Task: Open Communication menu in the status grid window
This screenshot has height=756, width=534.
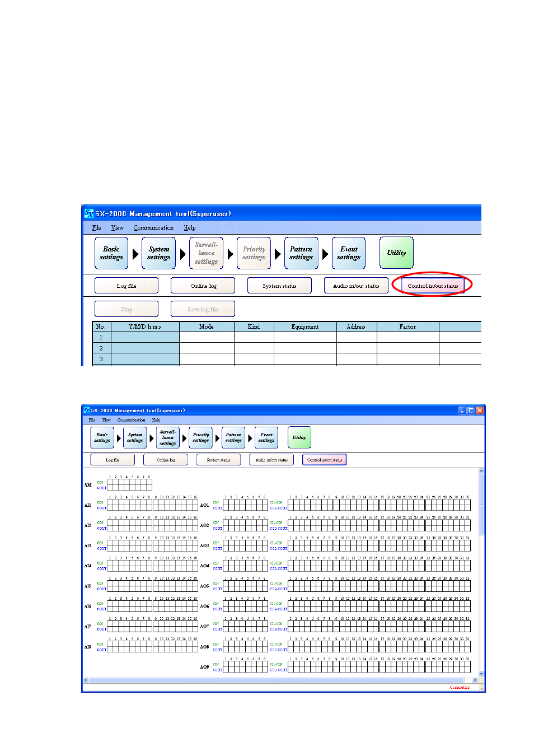Action: click(x=131, y=420)
